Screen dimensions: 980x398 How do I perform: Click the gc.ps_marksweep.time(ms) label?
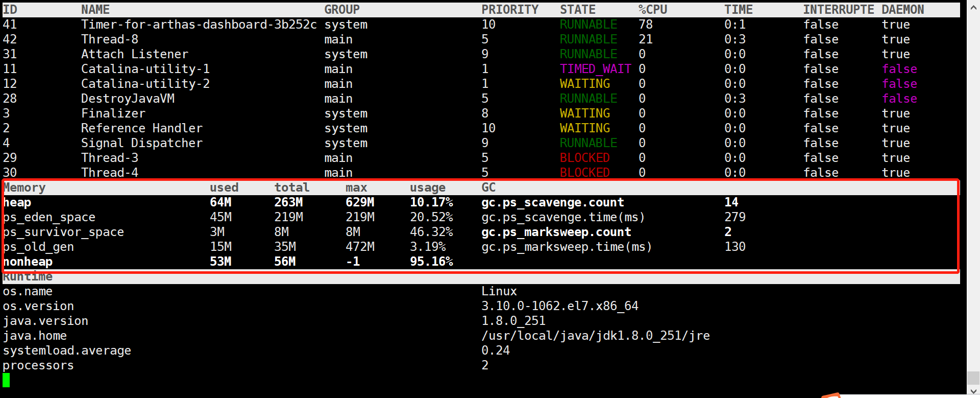tap(567, 247)
